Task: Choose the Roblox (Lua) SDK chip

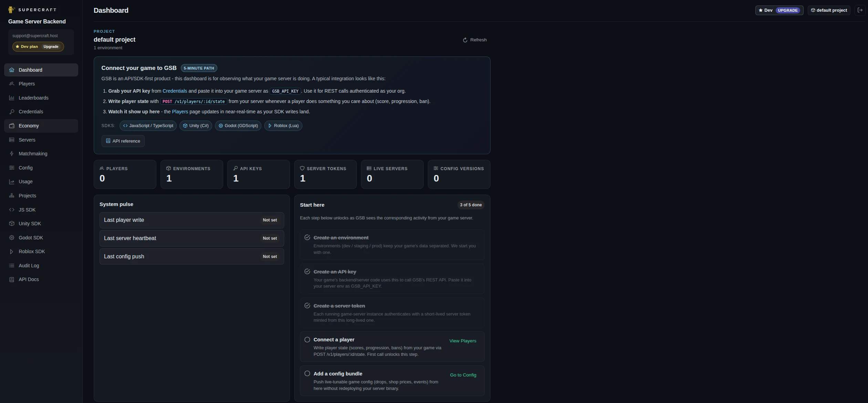Action: (x=283, y=126)
